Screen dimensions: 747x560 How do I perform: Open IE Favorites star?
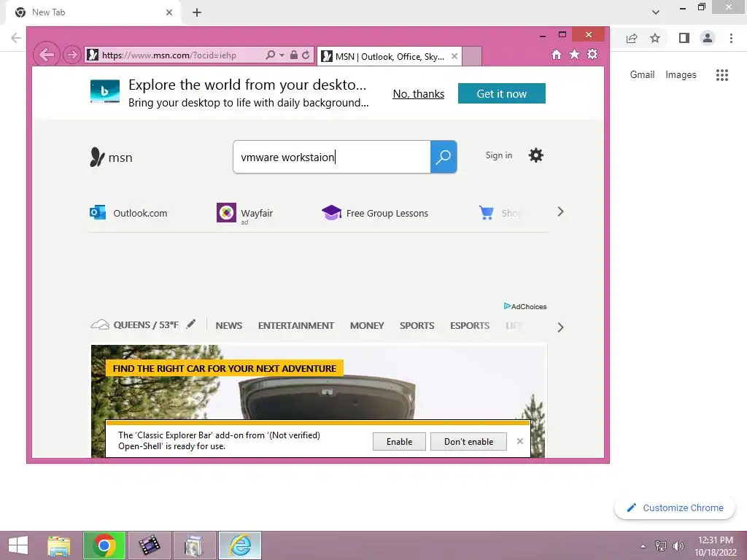click(575, 54)
